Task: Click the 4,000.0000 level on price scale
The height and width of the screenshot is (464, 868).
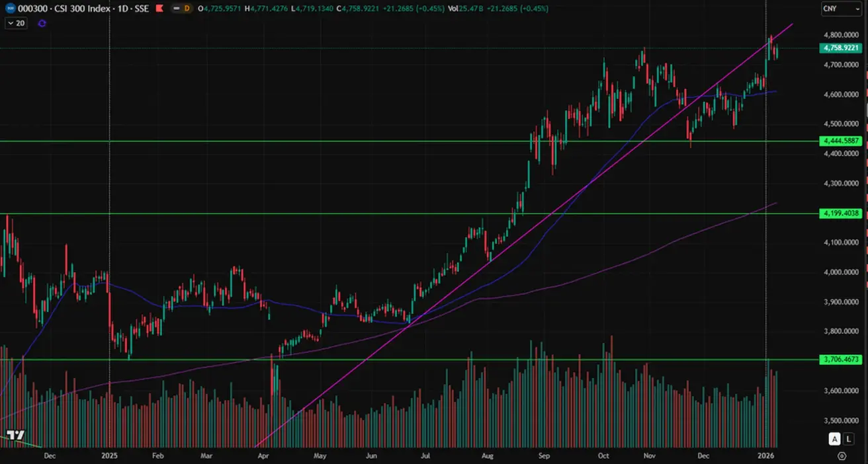Action: click(x=840, y=272)
